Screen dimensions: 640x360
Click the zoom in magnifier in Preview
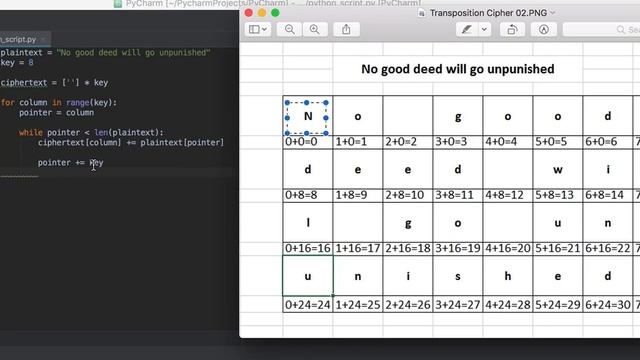pos(315,29)
